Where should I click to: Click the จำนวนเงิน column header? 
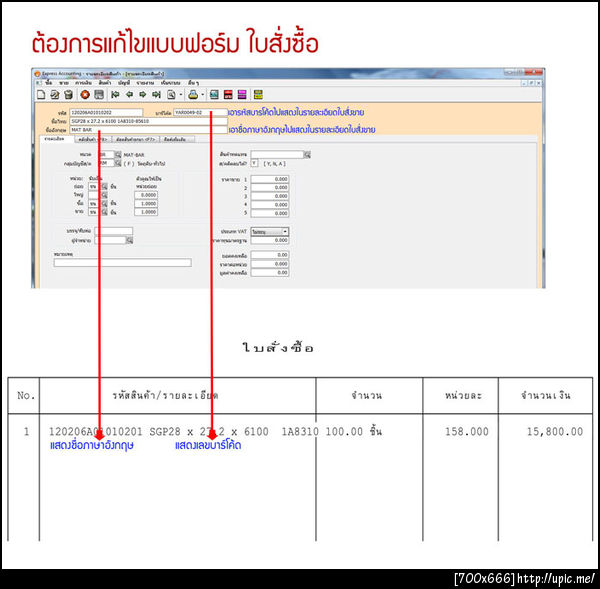[546, 395]
